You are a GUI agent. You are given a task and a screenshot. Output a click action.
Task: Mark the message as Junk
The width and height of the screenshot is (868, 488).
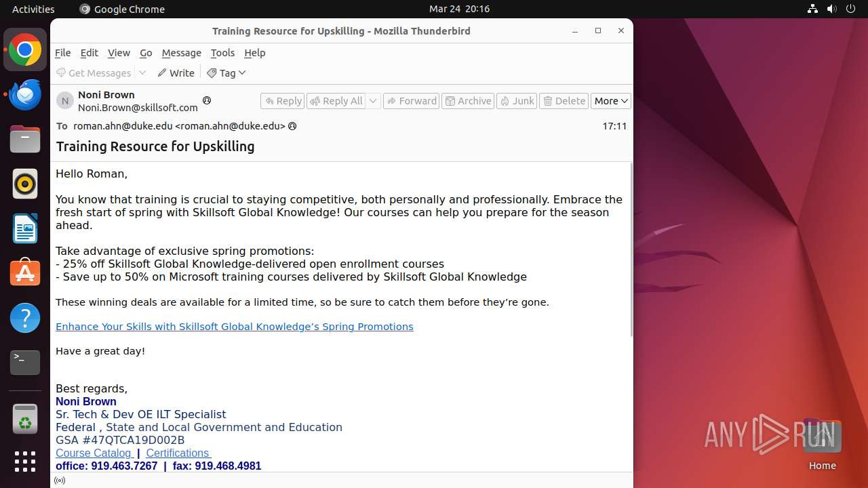(x=517, y=101)
